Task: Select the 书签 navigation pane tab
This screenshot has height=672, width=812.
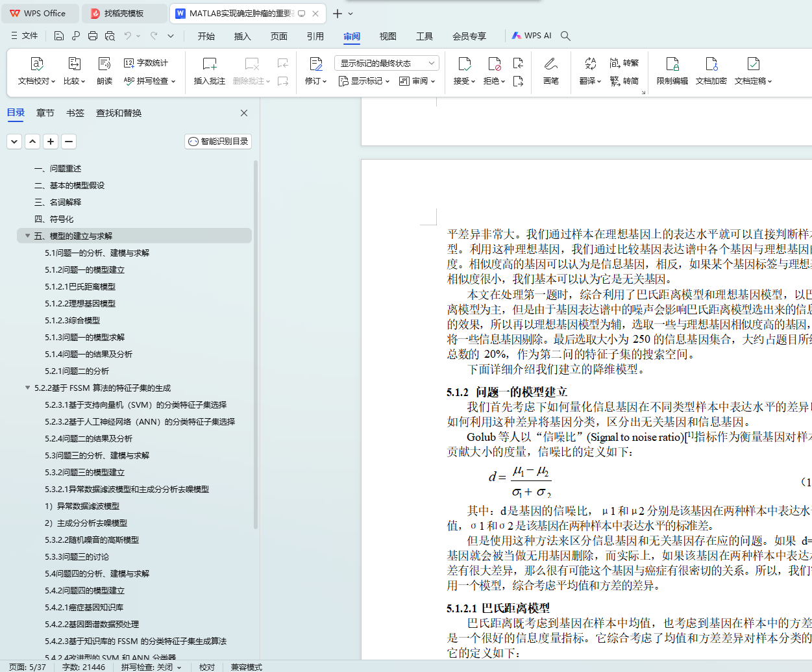Action: coord(75,113)
